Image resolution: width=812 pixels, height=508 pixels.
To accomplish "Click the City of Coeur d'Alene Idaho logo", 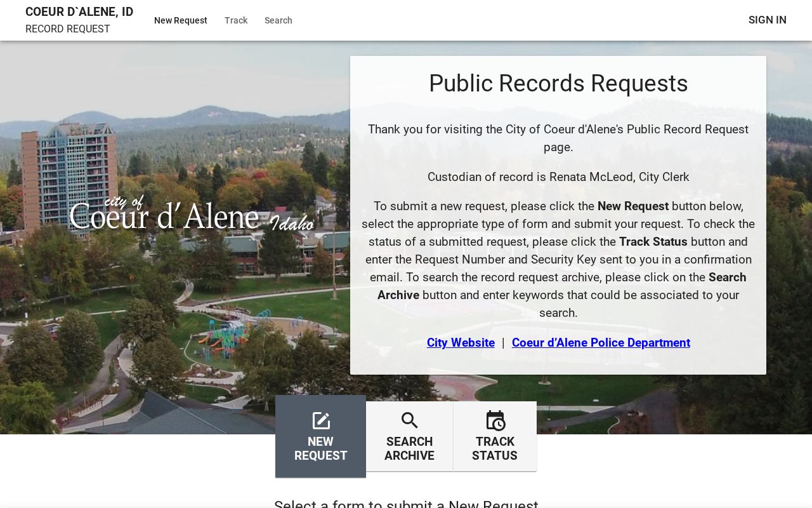I will (x=192, y=214).
